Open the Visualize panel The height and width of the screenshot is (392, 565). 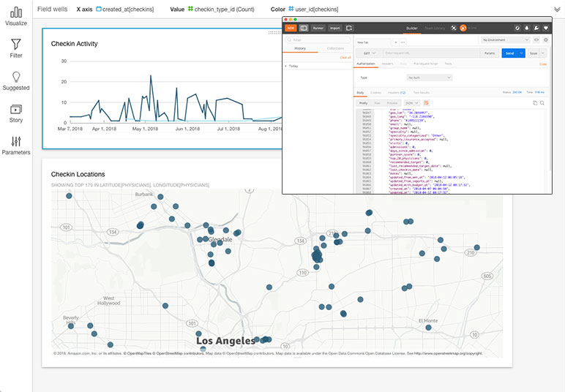pos(15,15)
